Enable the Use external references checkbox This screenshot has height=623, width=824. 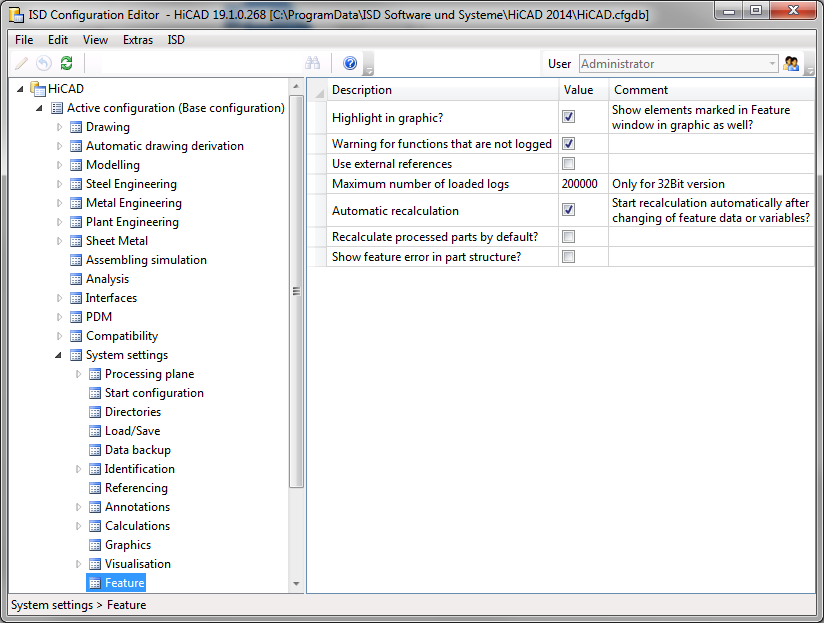pyautogui.click(x=568, y=164)
